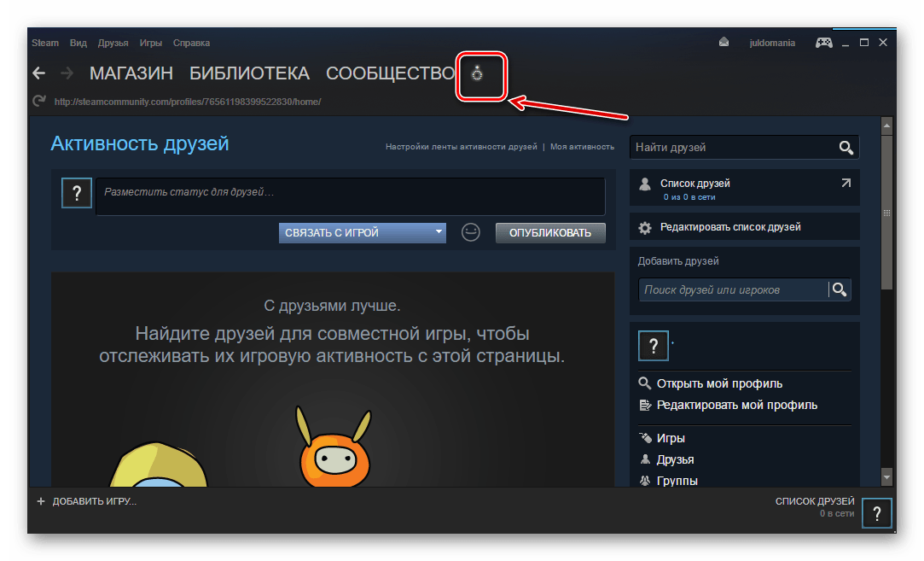The width and height of the screenshot is (924, 561).
Task: Switch to the БИБЛИОТЕКА tab
Action: pyautogui.click(x=249, y=73)
